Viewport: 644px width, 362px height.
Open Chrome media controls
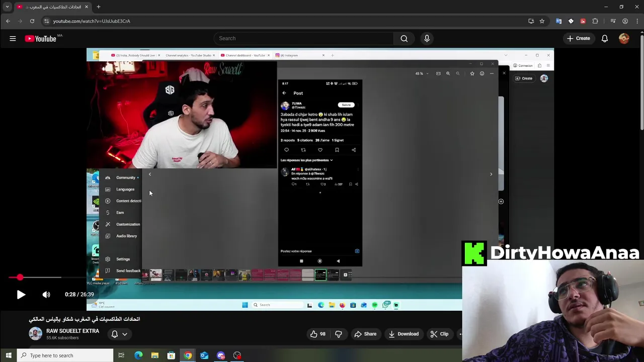pyautogui.click(x=613, y=21)
